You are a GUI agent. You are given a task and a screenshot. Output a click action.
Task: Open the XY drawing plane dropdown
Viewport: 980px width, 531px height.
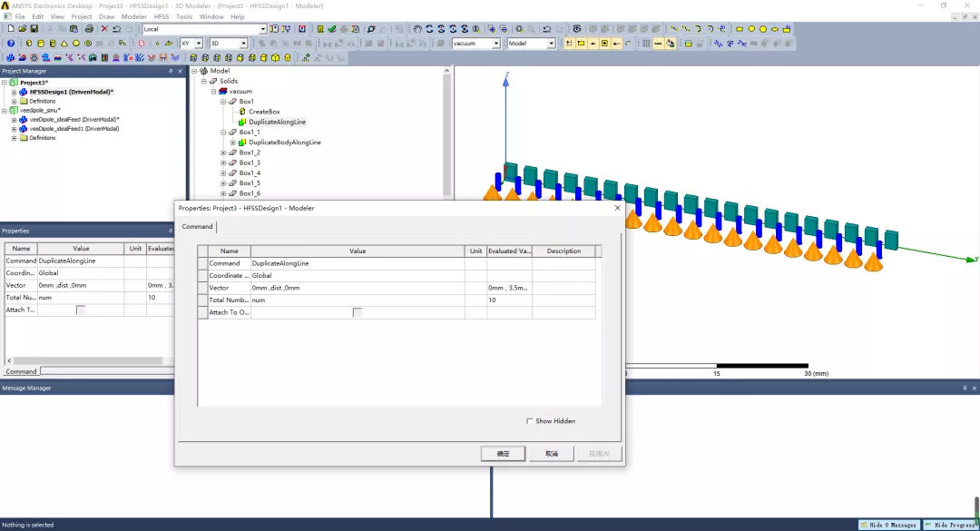point(198,44)
